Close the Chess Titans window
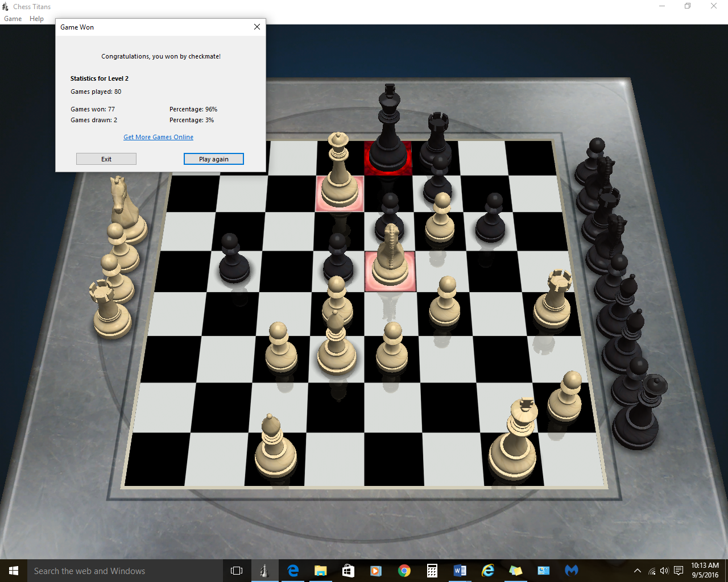728x582 pixels. pos(714,6)
